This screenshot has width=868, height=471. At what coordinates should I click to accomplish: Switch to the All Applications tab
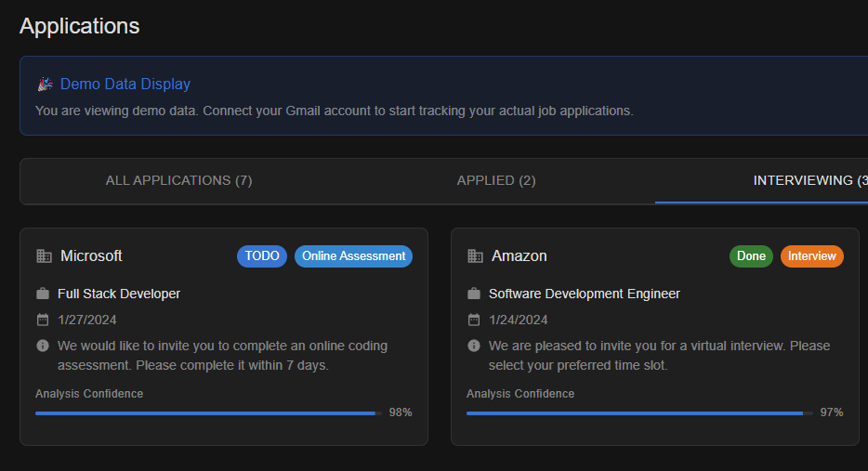click(178, 180)
